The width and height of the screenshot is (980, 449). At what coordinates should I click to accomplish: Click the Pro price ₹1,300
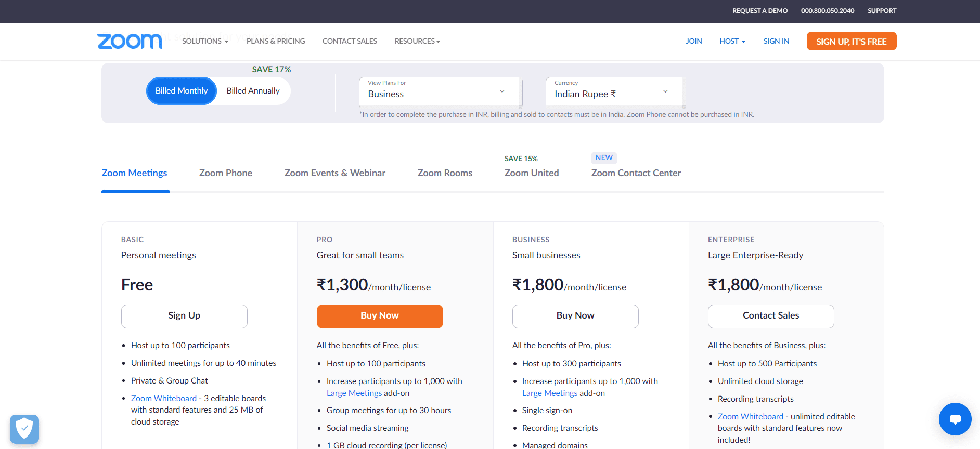[x=342, y=285]
